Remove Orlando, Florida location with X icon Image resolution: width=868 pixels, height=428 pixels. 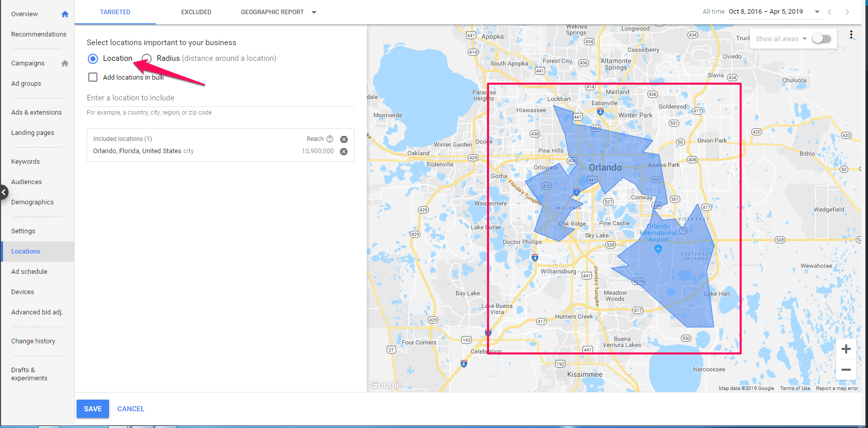click(x=344, y=152)
